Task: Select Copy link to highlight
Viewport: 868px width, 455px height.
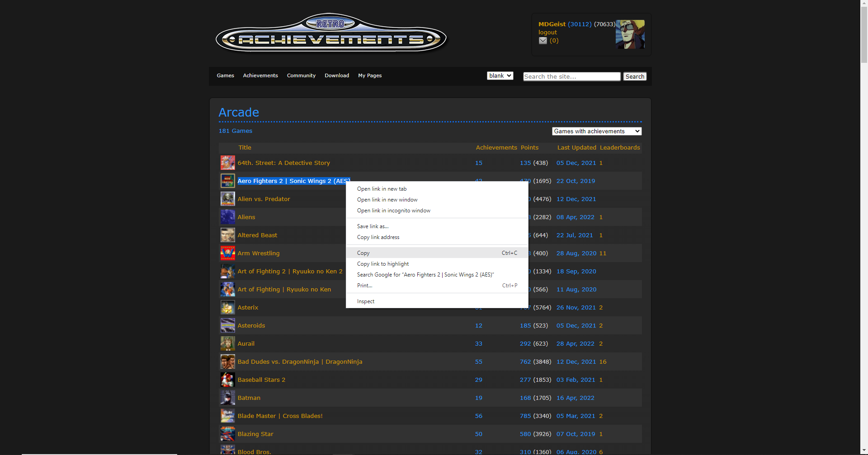Action: 437,264
